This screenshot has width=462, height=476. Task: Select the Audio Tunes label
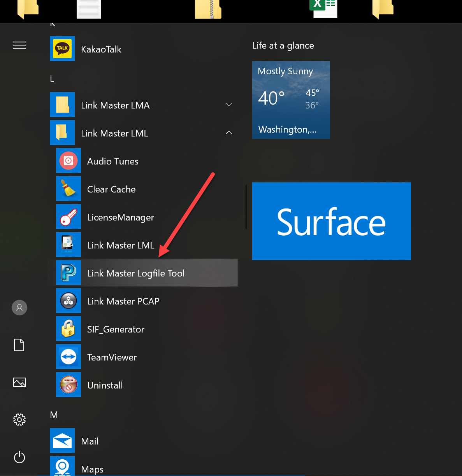(x=113, y=161)
